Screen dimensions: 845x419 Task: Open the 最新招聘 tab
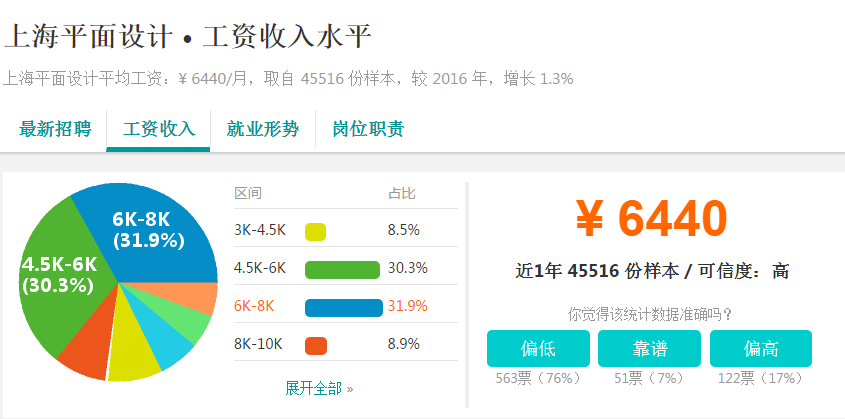[55, 129]
